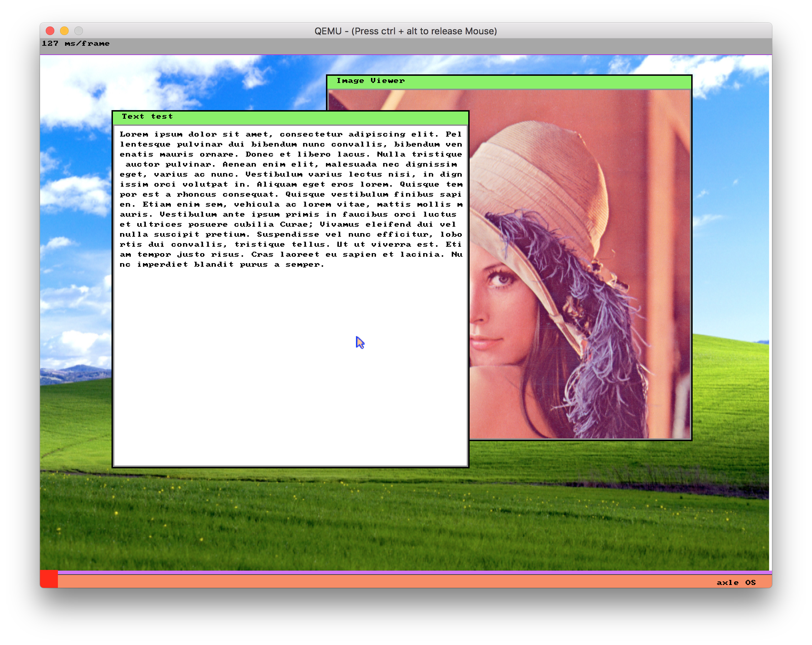Click the greyed-out zoom button in the QEMU title bar

pos(78,31)
